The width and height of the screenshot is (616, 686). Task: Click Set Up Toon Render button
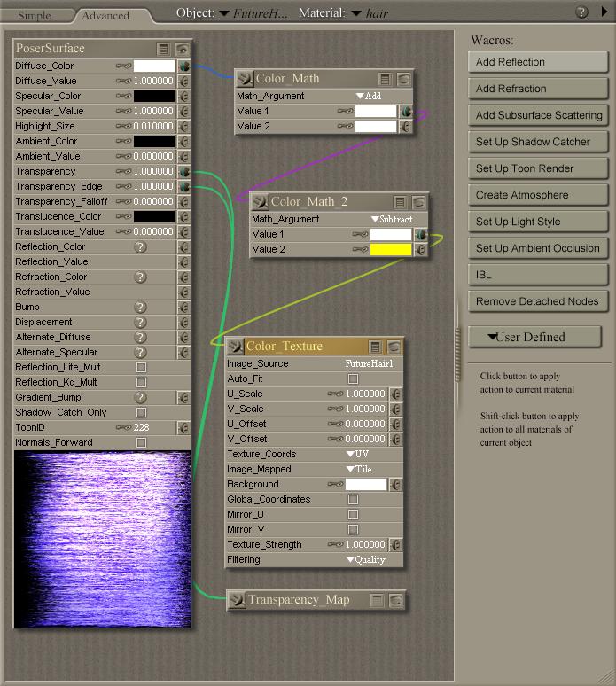538,168
